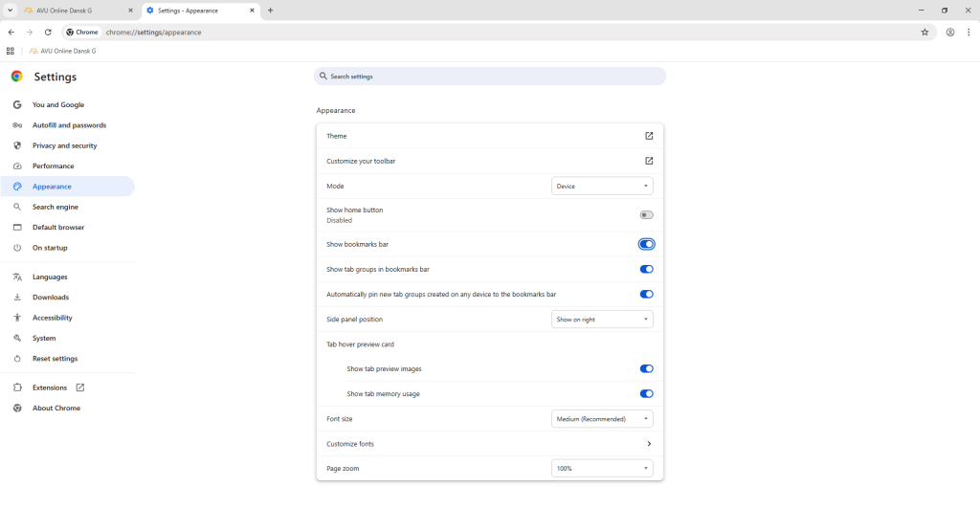Image resolution: width=980 pixels, height=531 pixels.
Task: Open the AVU Online Dansk G bookmark
Action: pos(63,51)
